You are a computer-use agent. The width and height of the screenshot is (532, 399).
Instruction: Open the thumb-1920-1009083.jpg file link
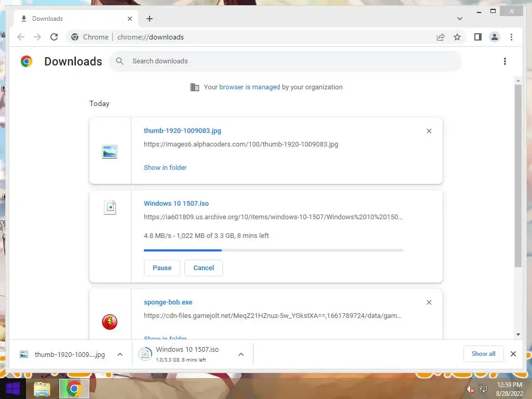point(182,130)
